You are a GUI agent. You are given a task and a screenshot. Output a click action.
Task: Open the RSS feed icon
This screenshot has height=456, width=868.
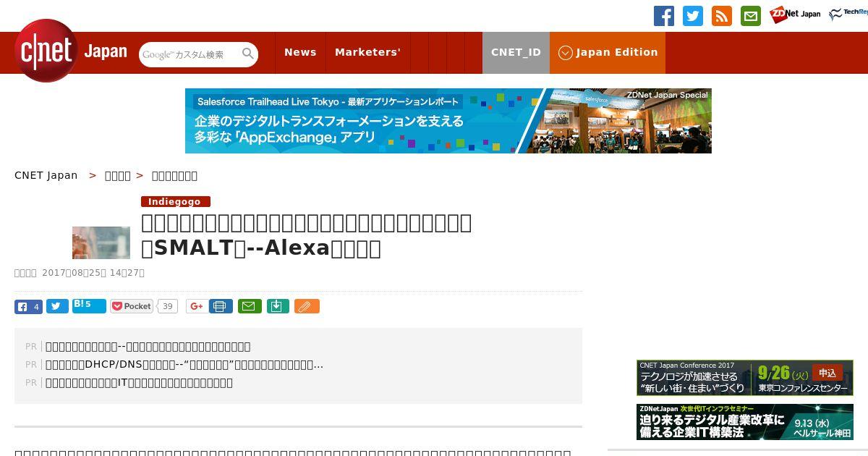722,16
